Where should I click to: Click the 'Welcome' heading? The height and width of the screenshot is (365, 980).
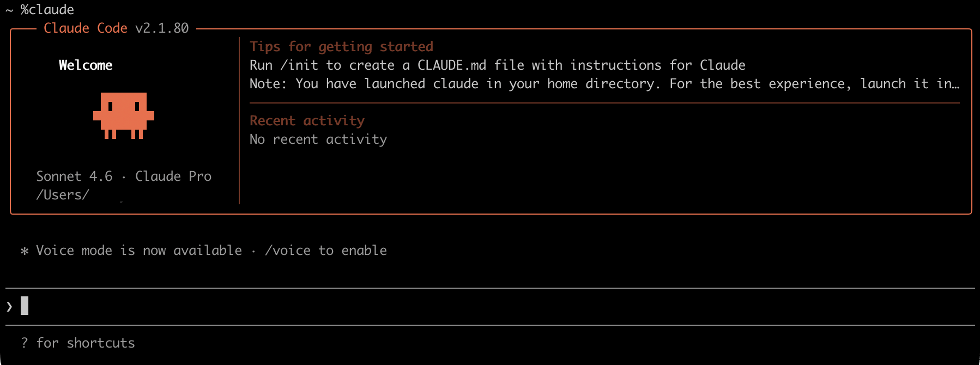(86, 65)
